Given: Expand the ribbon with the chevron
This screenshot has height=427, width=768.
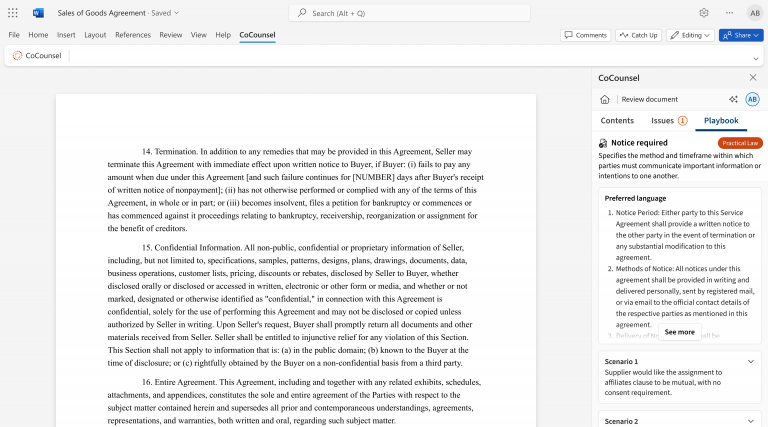Looking at the screenshot, I should coord(755,59).
